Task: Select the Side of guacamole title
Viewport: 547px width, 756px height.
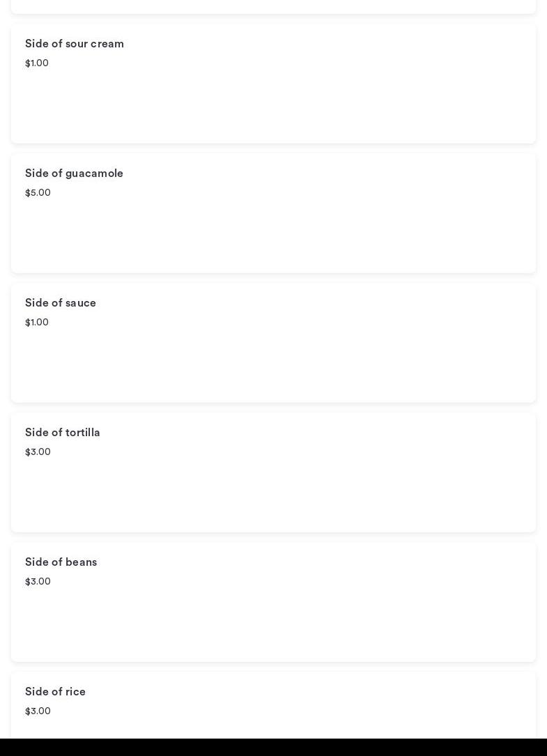Action: [74, 173]
